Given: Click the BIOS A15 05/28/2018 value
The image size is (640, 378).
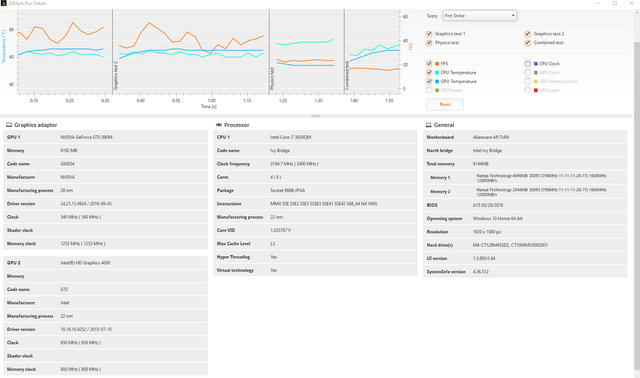Looking at the screenshot, I should [488, 205].
